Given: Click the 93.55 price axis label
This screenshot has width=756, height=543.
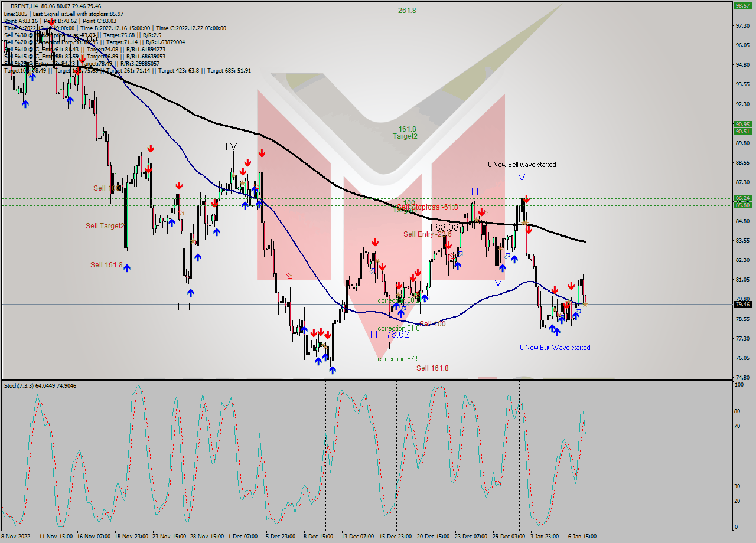Looking at the screenshot, I should pyautogui.click(x=742, y=84).
